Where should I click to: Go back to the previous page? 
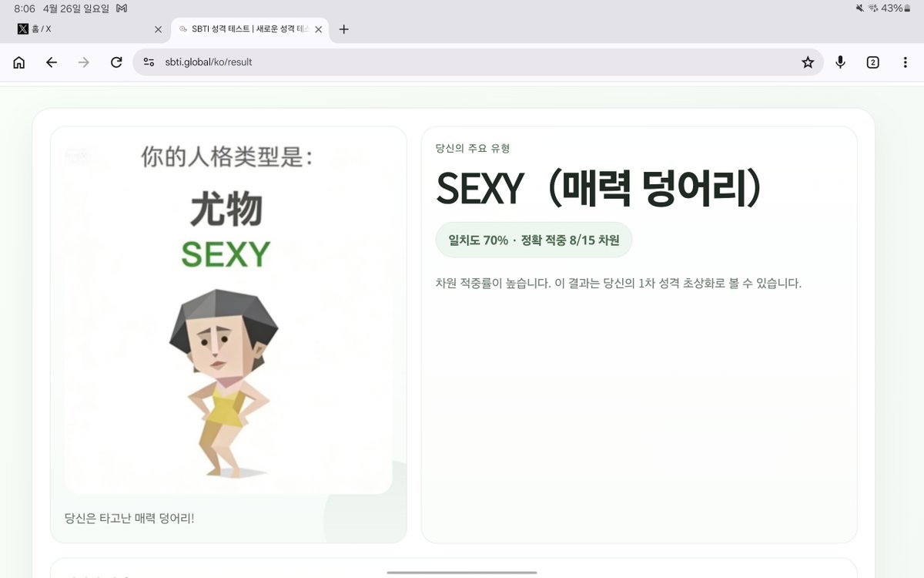[x=52, y=62]
